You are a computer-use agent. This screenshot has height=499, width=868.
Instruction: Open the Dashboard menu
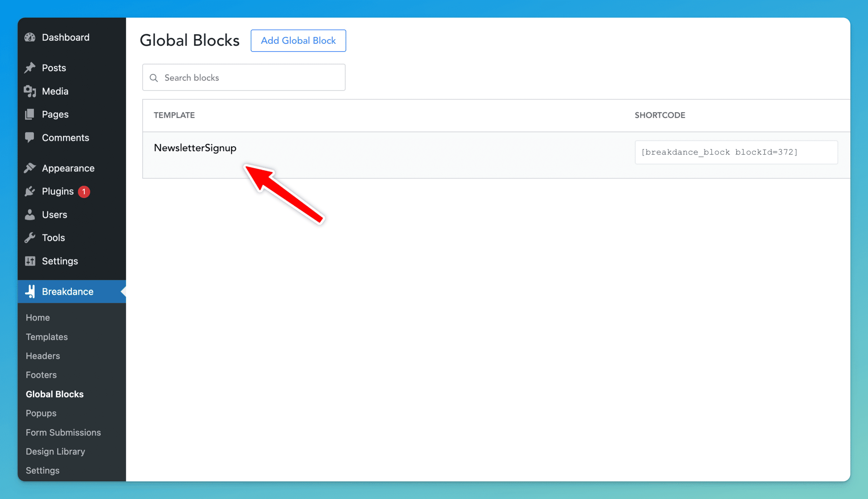(x=72, y=37)
